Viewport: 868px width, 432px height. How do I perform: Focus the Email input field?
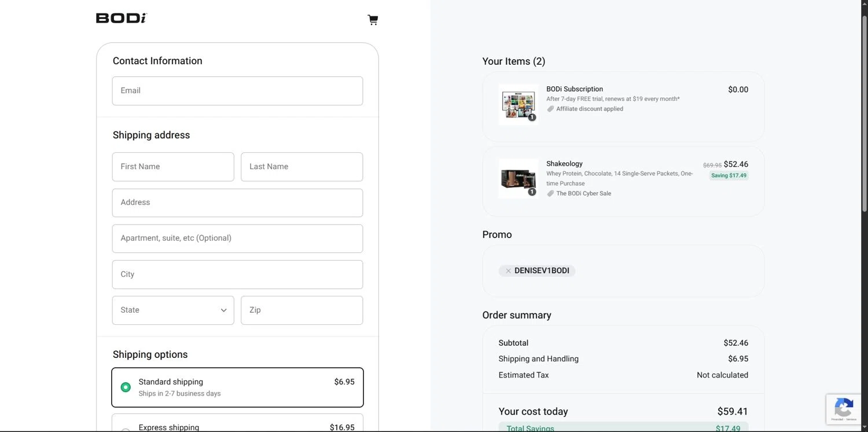[x=237, y=91]
